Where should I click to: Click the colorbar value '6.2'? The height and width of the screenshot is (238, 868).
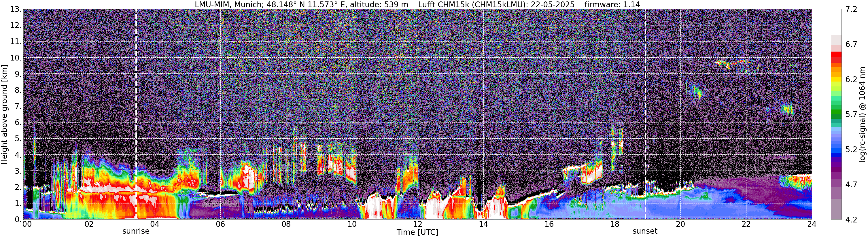coord(851,80)
